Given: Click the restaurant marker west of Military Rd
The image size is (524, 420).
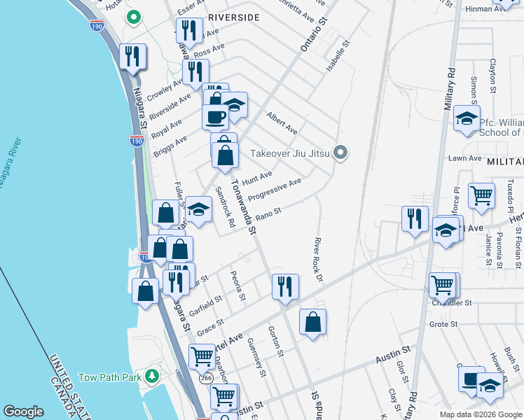Looking at the screenshot, I should tap(415, 220).
